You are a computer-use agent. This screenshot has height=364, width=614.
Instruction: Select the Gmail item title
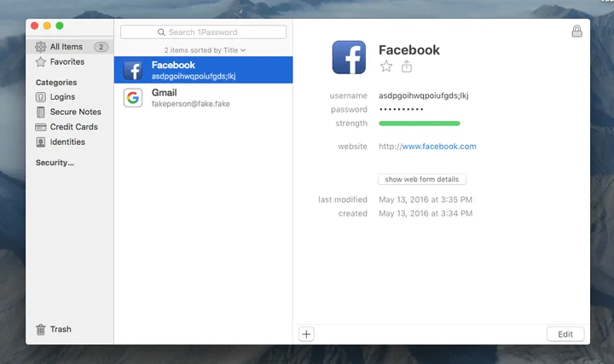pyautogui.click(x=164, y=93)
